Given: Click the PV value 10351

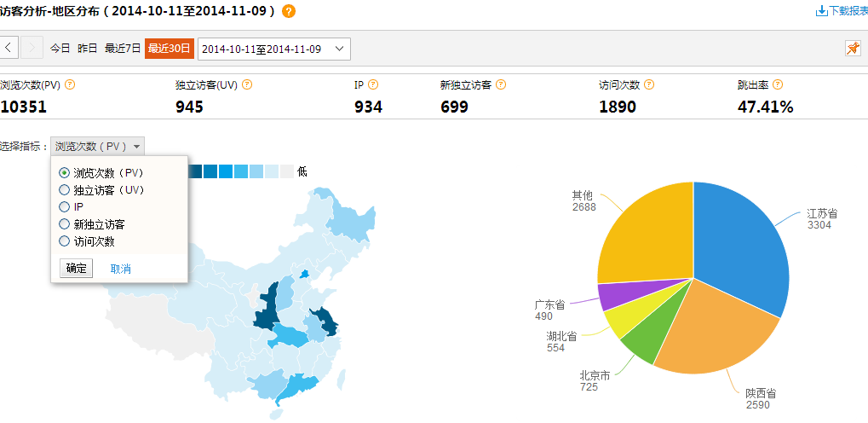Looking at the screenshot, I should click(x=23, y=107).
